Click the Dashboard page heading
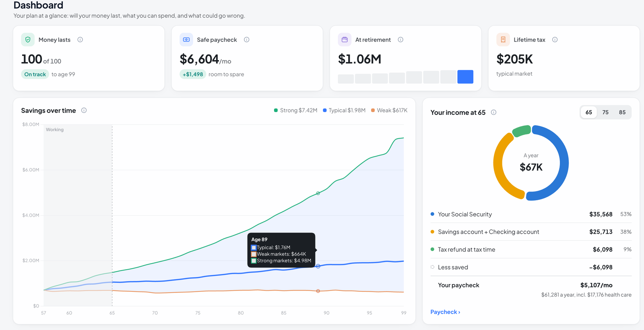Image resolution: width=644 pixels, height=330 pixels. click(x=38, y=5)
